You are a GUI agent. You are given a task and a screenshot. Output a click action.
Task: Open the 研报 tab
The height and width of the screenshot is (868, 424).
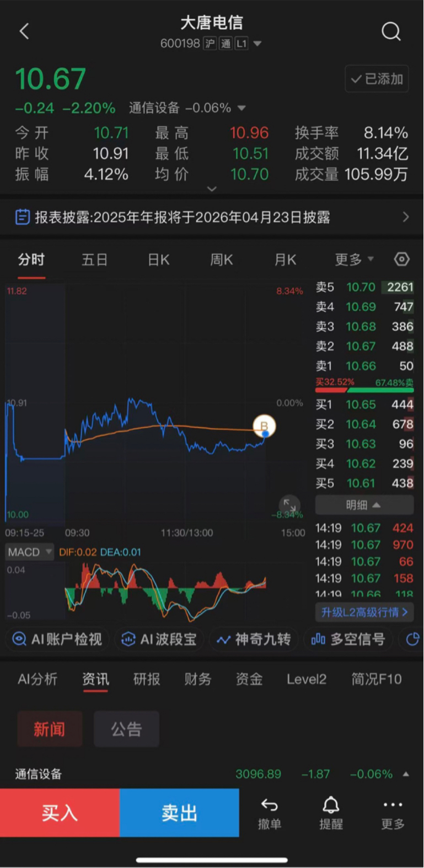(x=147, y=679)
